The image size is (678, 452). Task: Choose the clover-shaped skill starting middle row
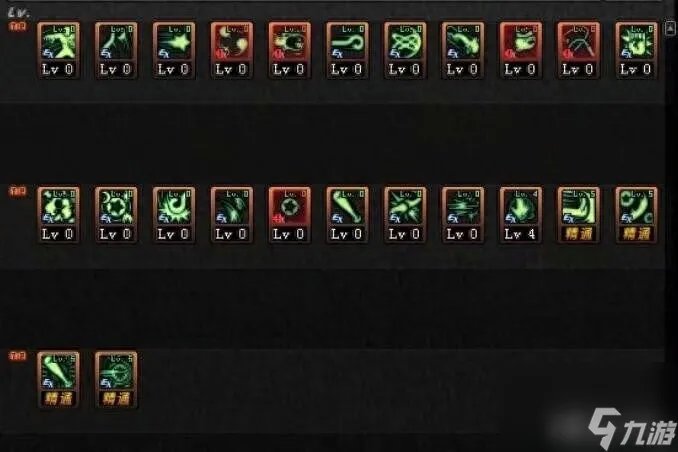[x=58, y=215]
